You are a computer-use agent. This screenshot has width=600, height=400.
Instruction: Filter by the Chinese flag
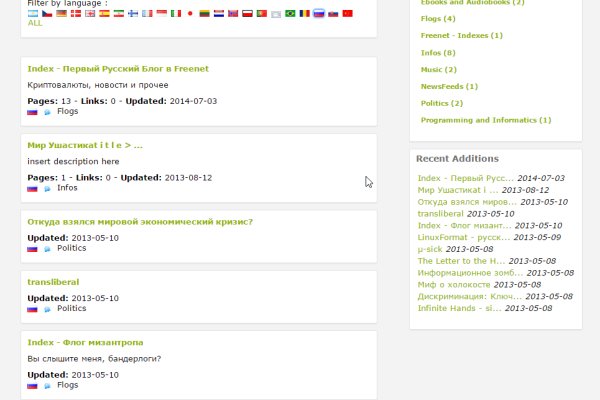(347, 13)
